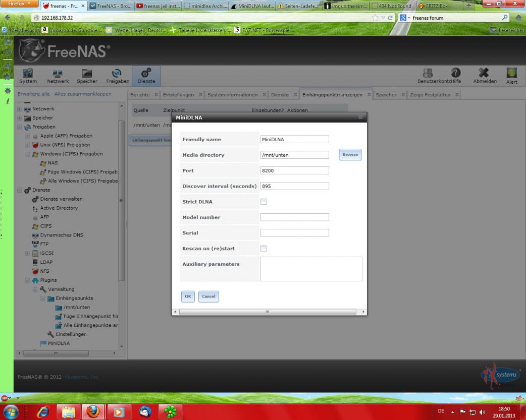Click the tree panel horizontal scrollbar
Viewport: 526px width, 420px height.
tap(56, 353)
